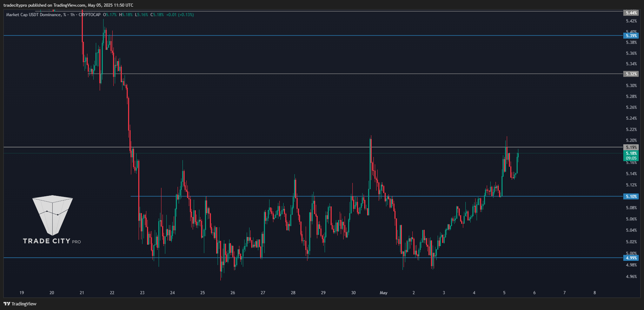This screenshot has width=644, height=310.
Task: Click the 09:05 bar countdown timer
Action: coord(631,158)
